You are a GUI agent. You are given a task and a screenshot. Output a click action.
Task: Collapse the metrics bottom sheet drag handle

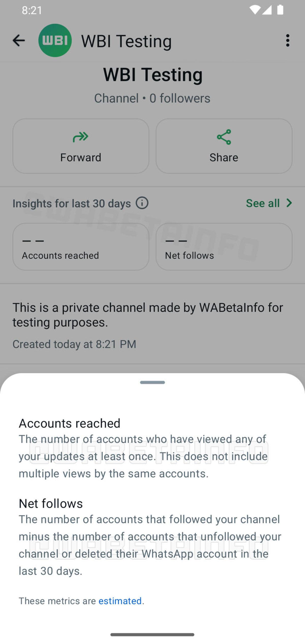coord(152,382)
